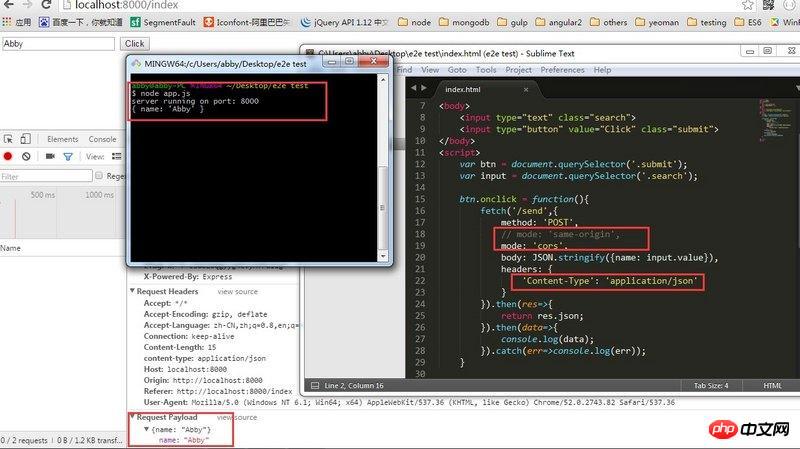Click the DevTools record network log button
The width and height of the screenshot is (800, 449).
[8, 157]
